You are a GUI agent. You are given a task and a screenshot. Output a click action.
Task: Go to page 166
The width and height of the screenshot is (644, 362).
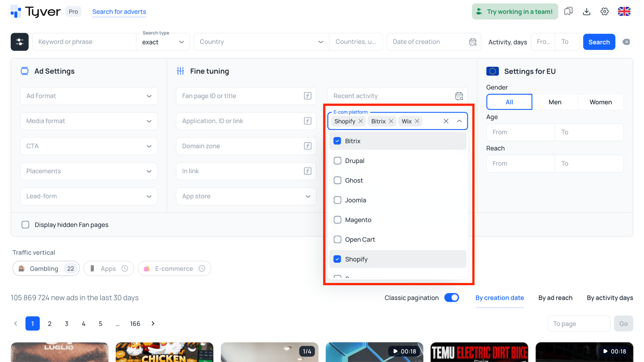point(135,324)
